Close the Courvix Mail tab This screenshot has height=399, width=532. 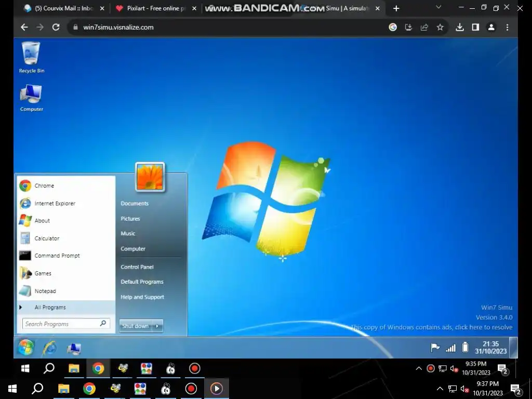[x=102, y=8]
